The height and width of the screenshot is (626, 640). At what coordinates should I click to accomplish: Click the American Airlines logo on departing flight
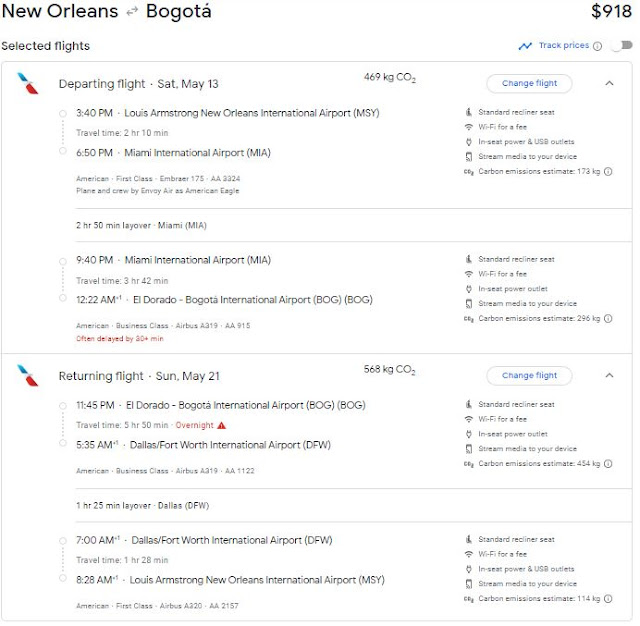coord(28,83)
